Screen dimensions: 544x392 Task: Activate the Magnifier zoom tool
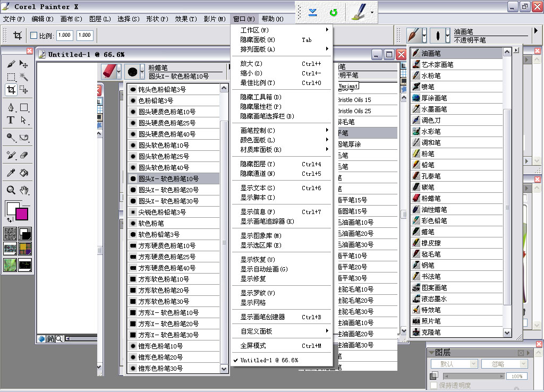tap(11, 190)
